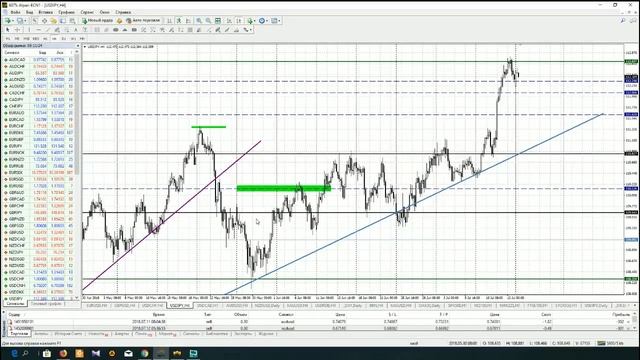Image resolution: width=640 pixels, height=360 pixels.
Task: Open the Журнал terminal tab
Action: (x=266, y=334)
